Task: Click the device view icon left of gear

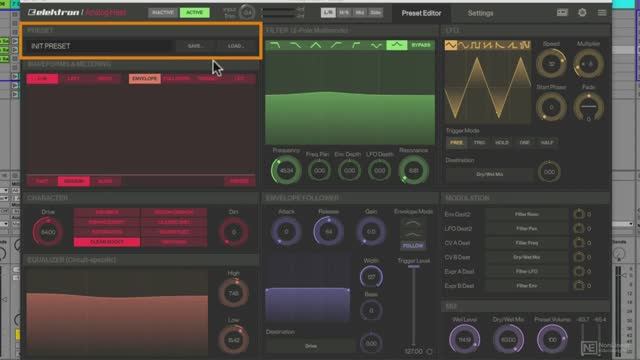Action: click(562, 13)
